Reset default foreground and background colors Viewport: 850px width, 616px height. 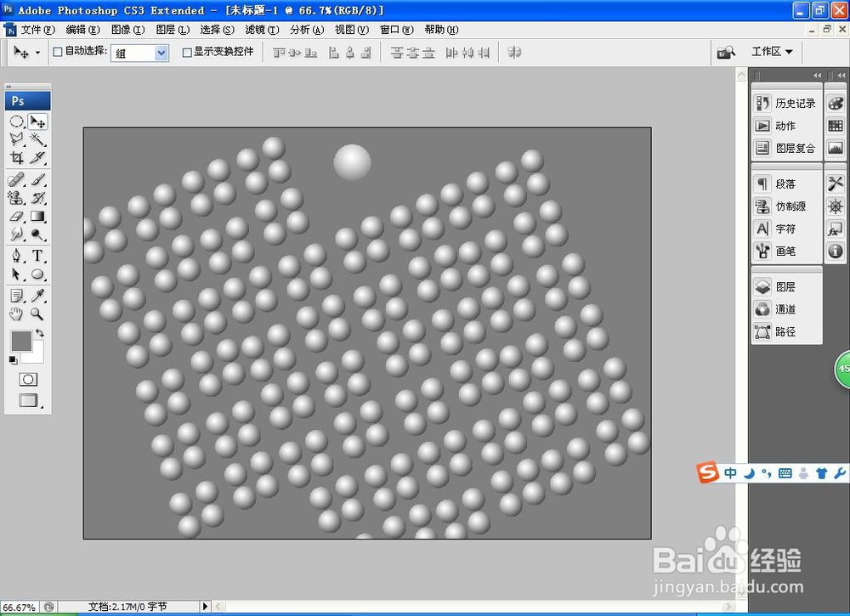click(x=13, y=359)
